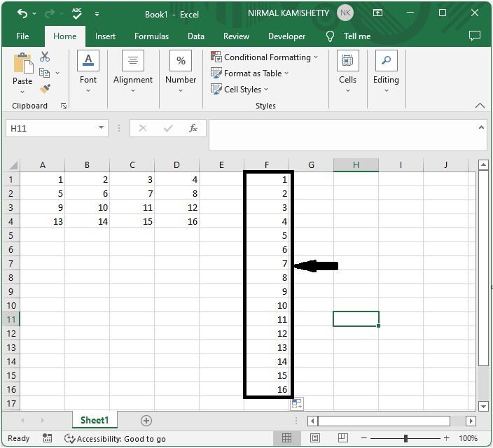The width and height of the screenshot is (493, 448).
Task: Click the Format as Table icon
Action: [216, 73]
